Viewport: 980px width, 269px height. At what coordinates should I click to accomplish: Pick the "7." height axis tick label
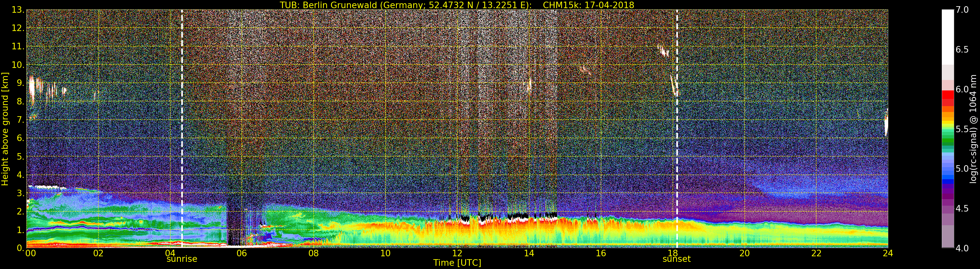[x=21, y=120]
